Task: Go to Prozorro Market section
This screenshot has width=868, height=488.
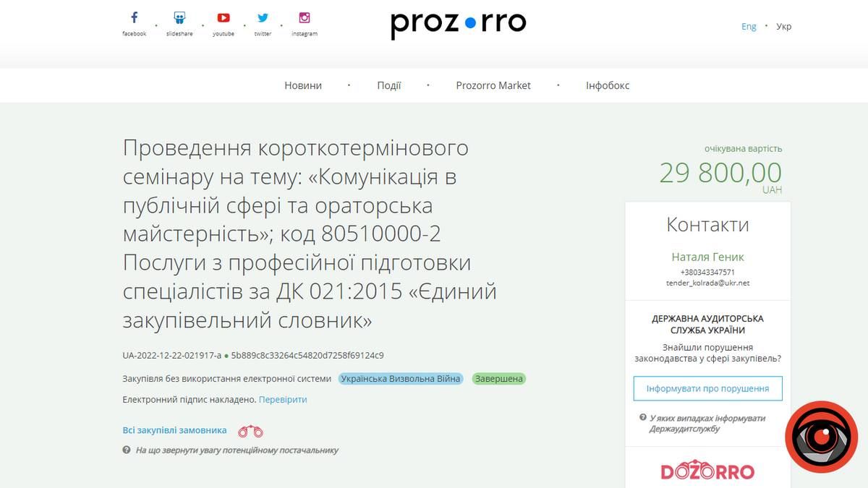Action: point(494,85)
